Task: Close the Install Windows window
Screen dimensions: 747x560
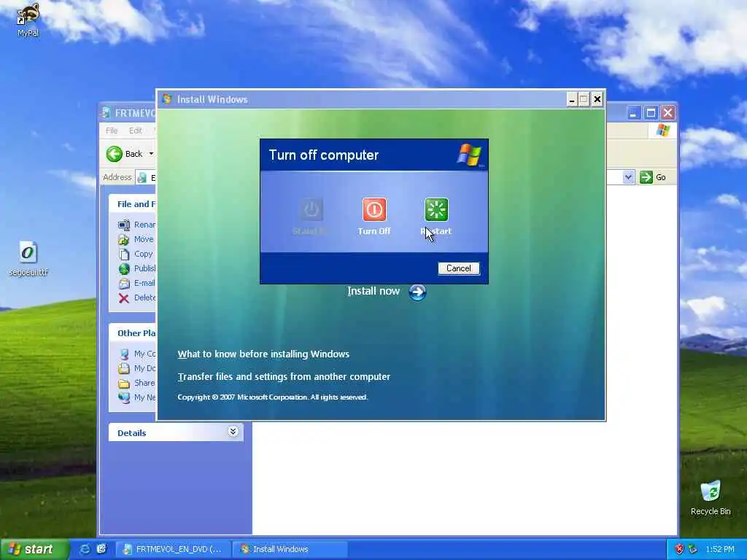Action: coord(597,99)
